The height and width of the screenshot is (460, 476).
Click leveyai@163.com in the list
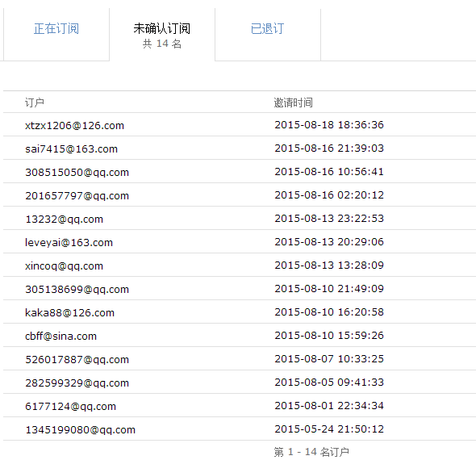point(69,242)
